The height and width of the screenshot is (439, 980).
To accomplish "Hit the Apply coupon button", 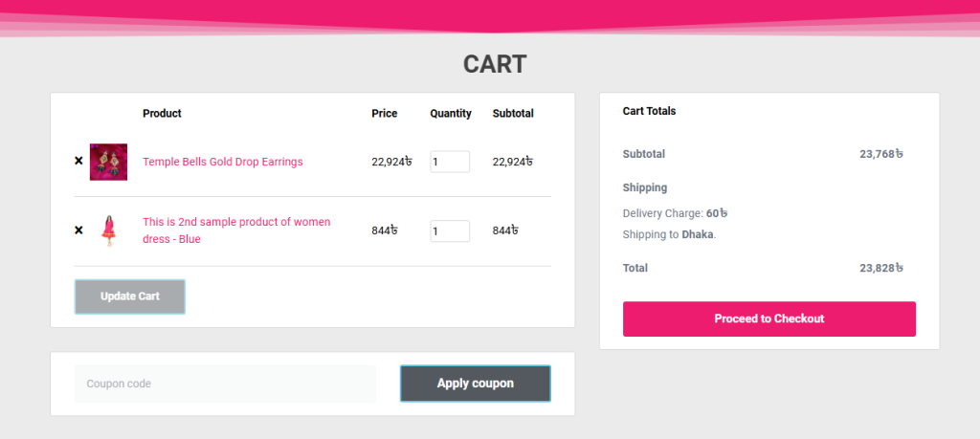I will (475, 384).
